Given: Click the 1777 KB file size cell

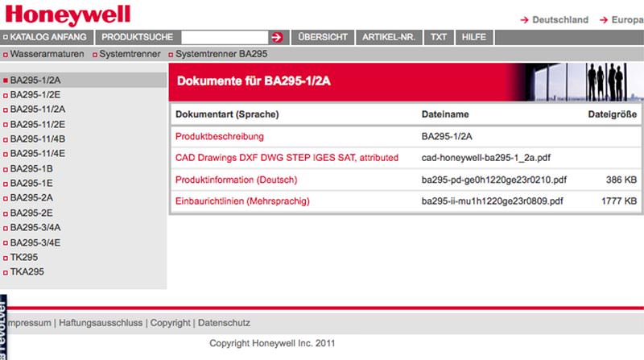Looking at the screenshot, I should pos(619,201).
